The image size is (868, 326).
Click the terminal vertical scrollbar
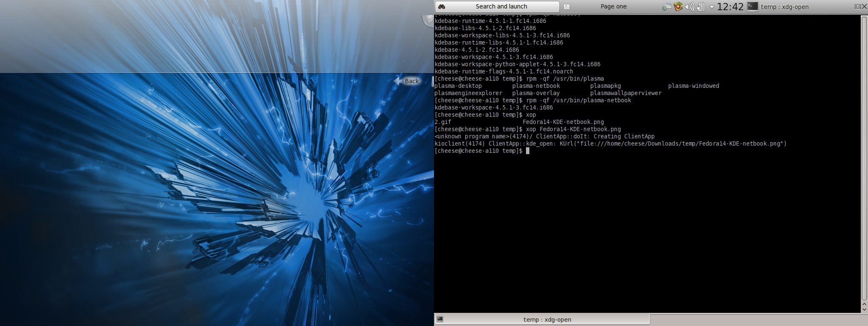coord(864,158)
